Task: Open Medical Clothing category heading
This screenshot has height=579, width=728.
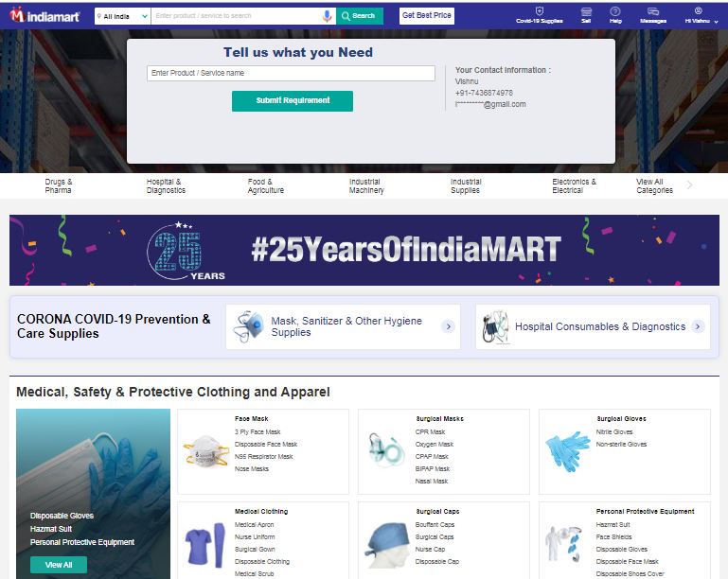Action: point(261,511)
